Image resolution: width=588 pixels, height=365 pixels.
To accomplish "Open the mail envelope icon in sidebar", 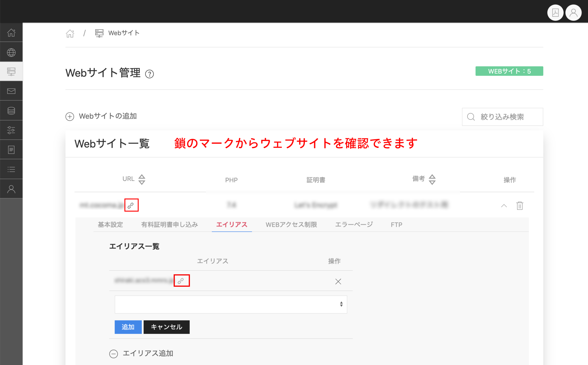I will [x=11, y=91].
